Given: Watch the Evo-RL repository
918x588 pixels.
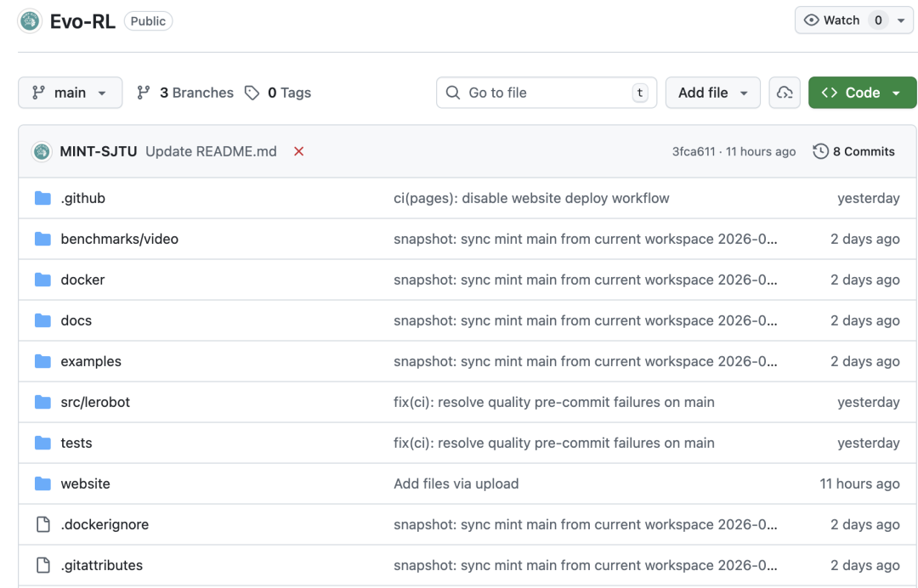Looking at the screenshot, I should [x=832, y=20].
